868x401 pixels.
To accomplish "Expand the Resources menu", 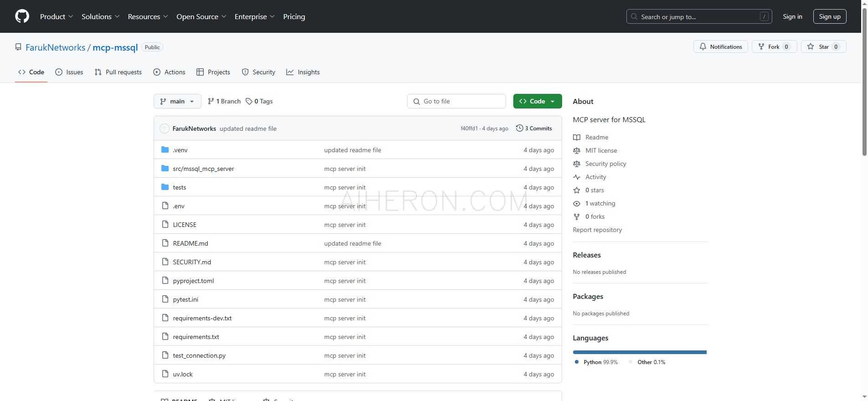I will point(148,16).
